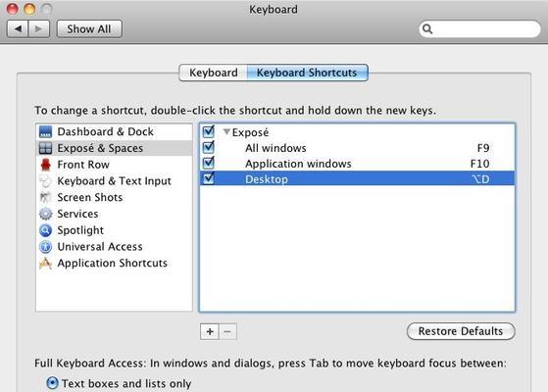Open the Application Shortcuts icon
548x392 pixels.
(45, 263)
